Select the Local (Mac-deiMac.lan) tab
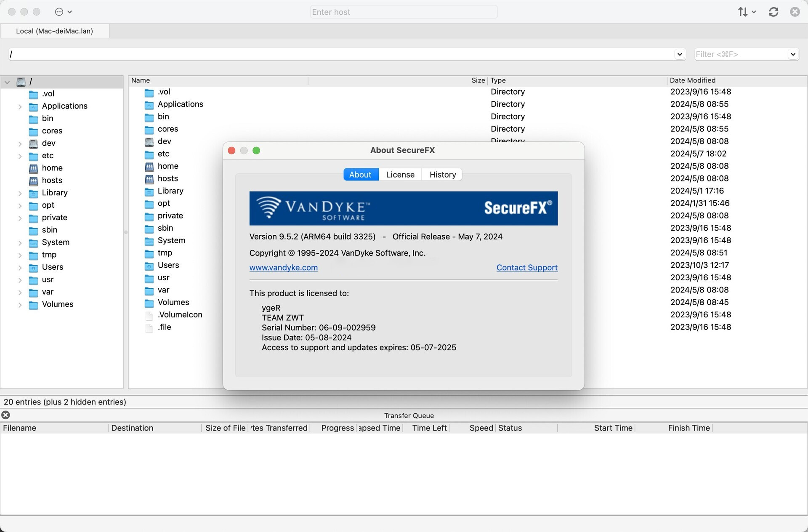Image resolution: width=808 pixels, height=532 pixels. 54,31
